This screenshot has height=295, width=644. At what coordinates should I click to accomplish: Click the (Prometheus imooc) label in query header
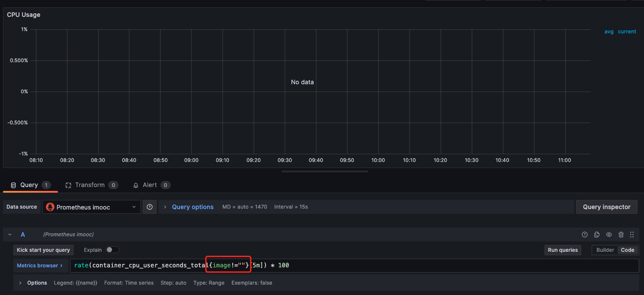pyautogui.click(x=68, y=235)
